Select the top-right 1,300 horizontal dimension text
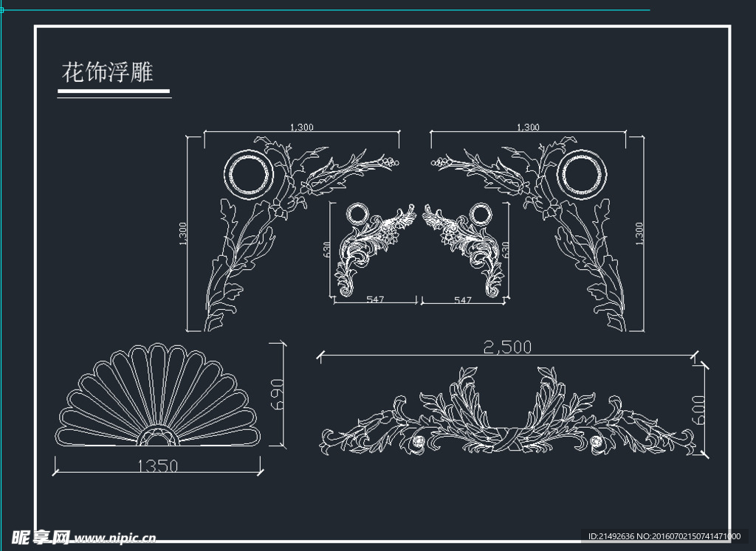 [x=527, y=127]
